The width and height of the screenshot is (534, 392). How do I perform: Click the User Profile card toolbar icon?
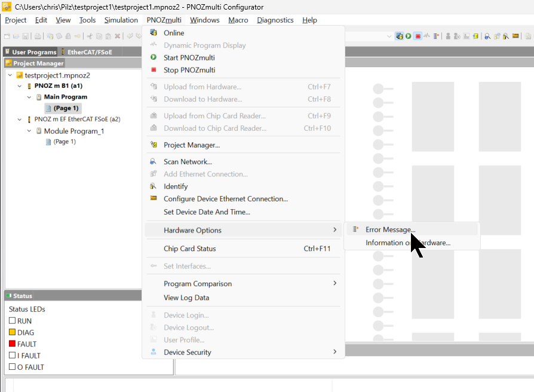[467, 36]
